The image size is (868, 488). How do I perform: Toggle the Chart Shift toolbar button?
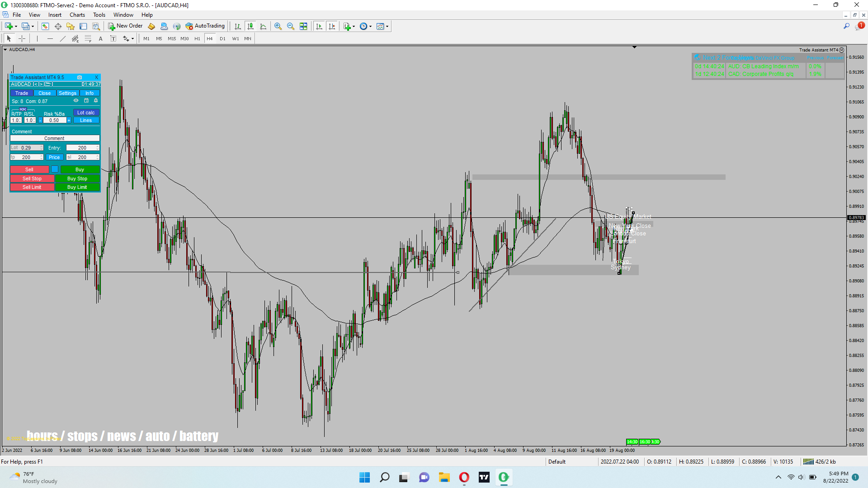coord(332,26)
